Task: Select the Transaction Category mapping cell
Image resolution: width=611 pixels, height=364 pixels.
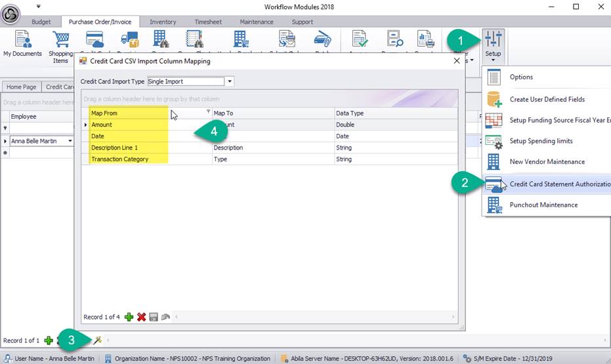Action: [x=119, y=159]
